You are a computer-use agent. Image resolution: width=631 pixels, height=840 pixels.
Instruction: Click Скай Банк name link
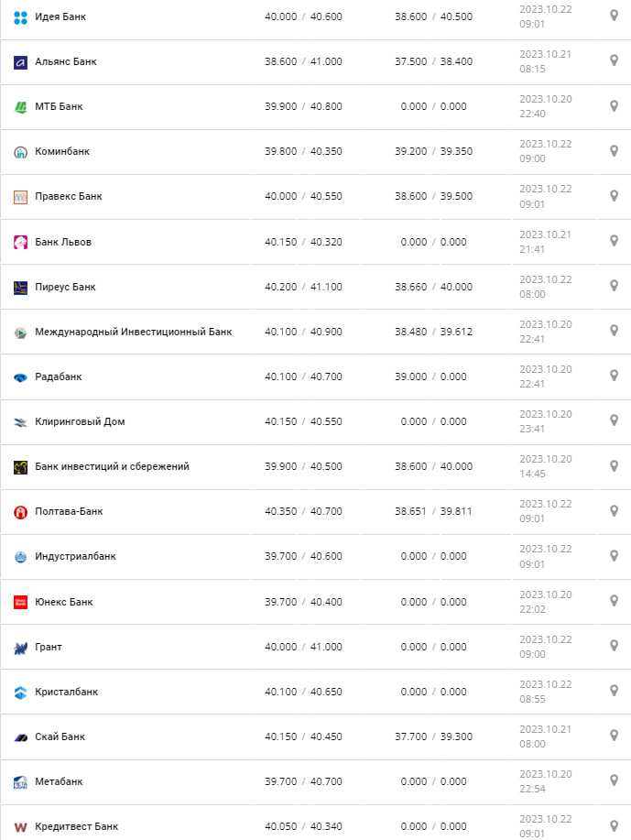coord(60,736)
